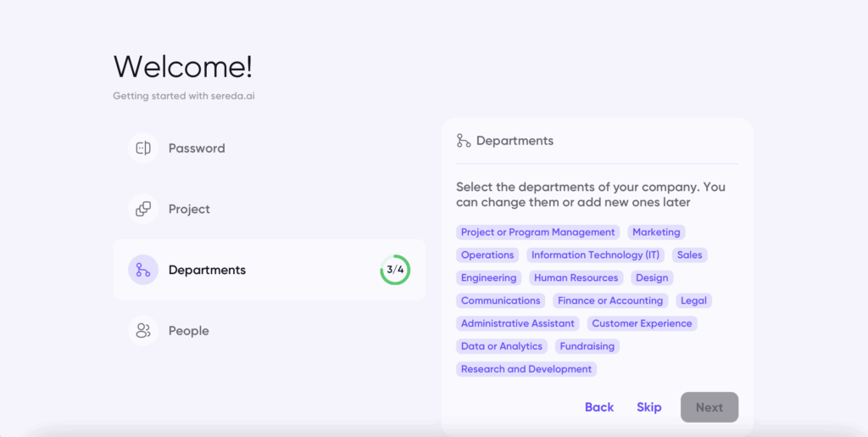Viewport: 868px width, 437px height.
Task: Click the People step icon
Action: tap(143, 331)
